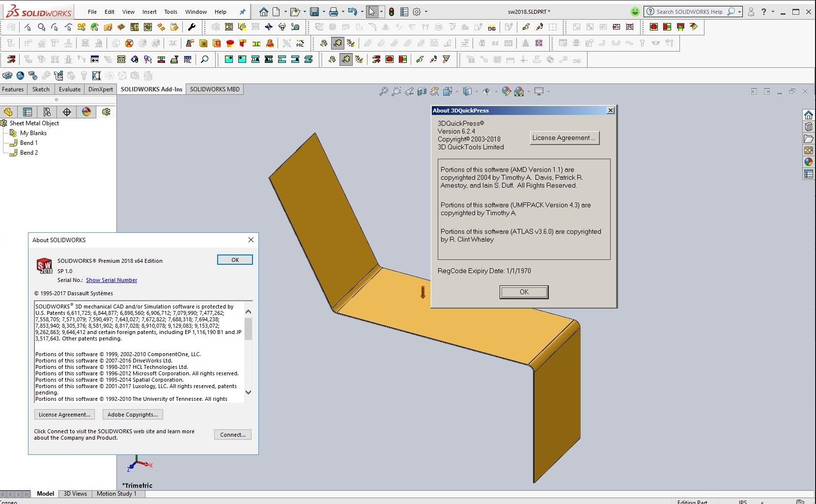
Task: Open the Tools menu
Action: point(170,12)
